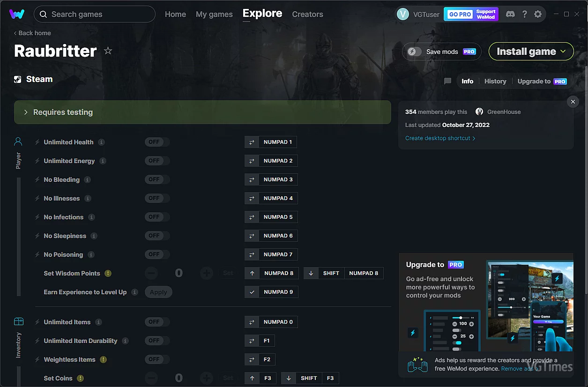The image size is (588, 387).
Task: Click swap hotkey icon for NUMPAD 1
Action: coord(252,142)
